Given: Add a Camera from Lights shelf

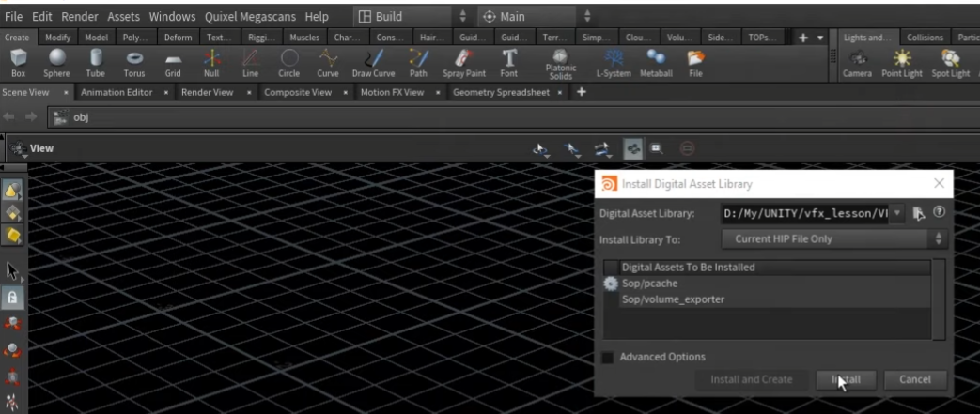Looking at the screenshot, I should point(857,63).
